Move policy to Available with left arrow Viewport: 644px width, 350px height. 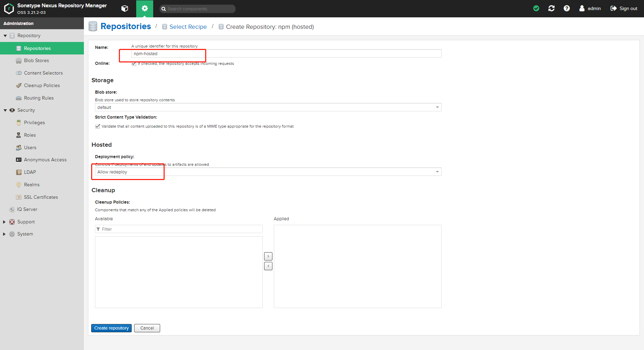pyautogui.click(x=268, y=266)
